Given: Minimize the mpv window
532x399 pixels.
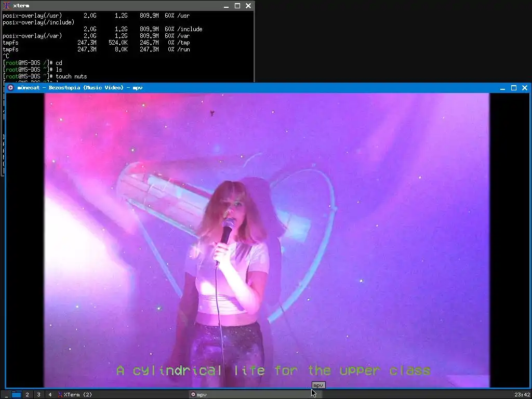Looking at the screenshot, I should point(502,88).
